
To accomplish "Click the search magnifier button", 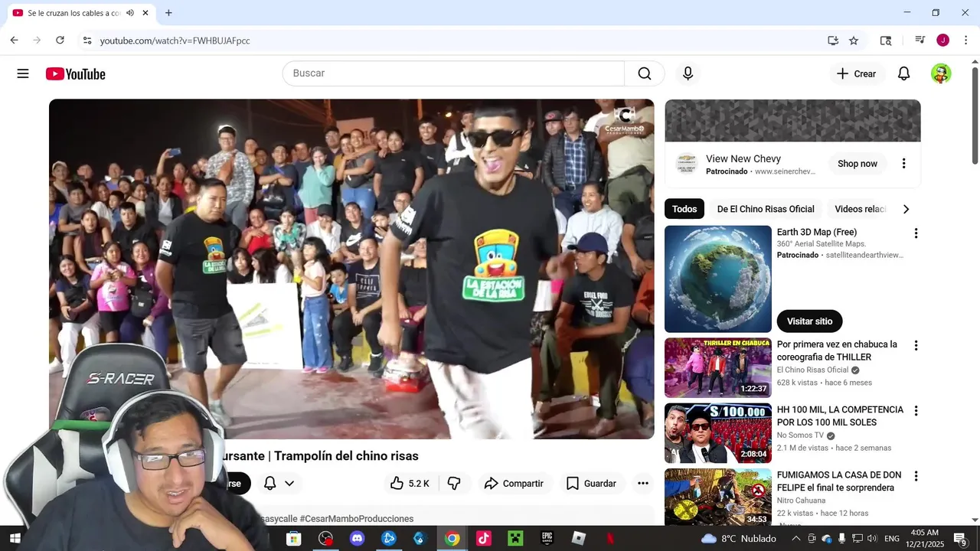I will coord(645,73).
